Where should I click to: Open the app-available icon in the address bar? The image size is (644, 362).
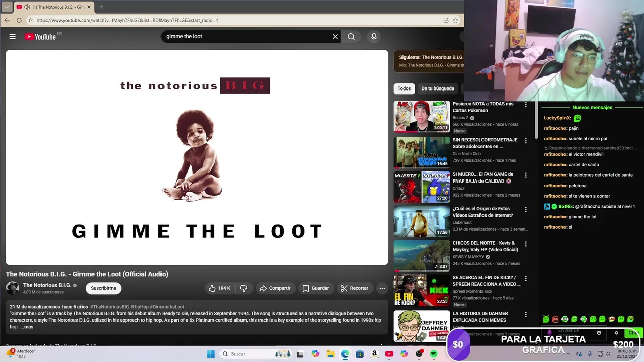(446, 20)
